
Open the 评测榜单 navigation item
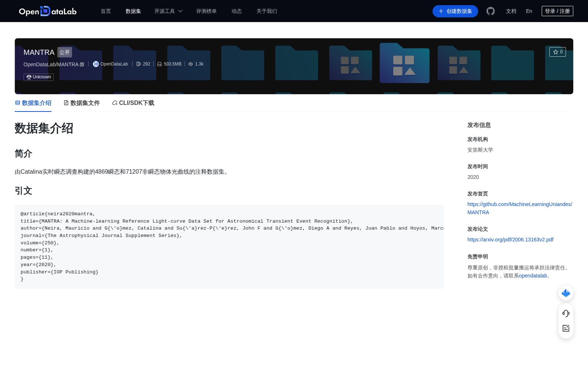(206, 11)
